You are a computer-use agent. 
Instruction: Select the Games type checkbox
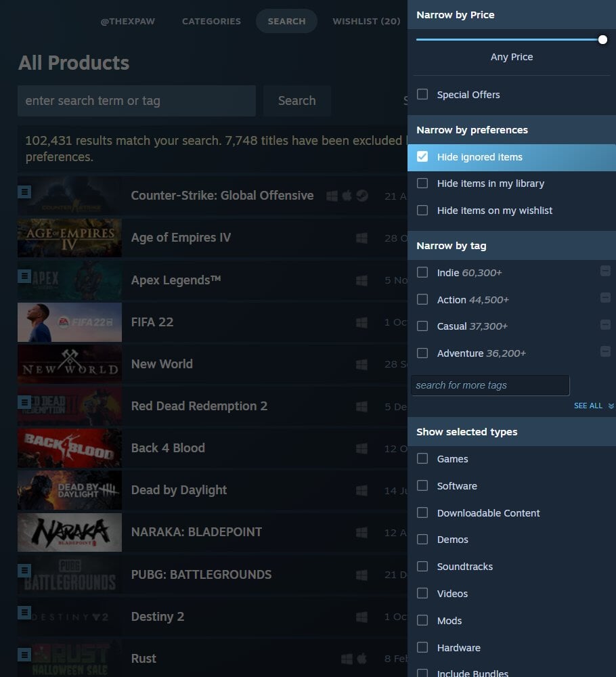[x=422, y=458]
